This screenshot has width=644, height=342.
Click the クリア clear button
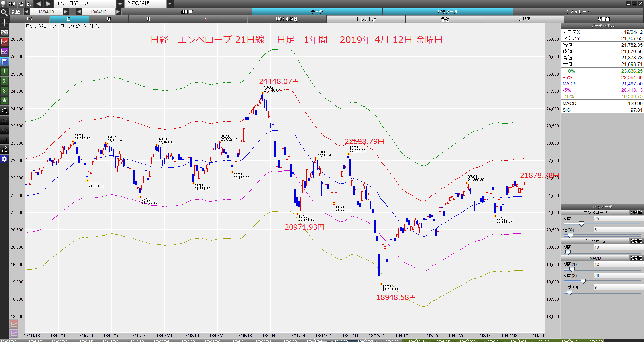[x=525, y=19]
